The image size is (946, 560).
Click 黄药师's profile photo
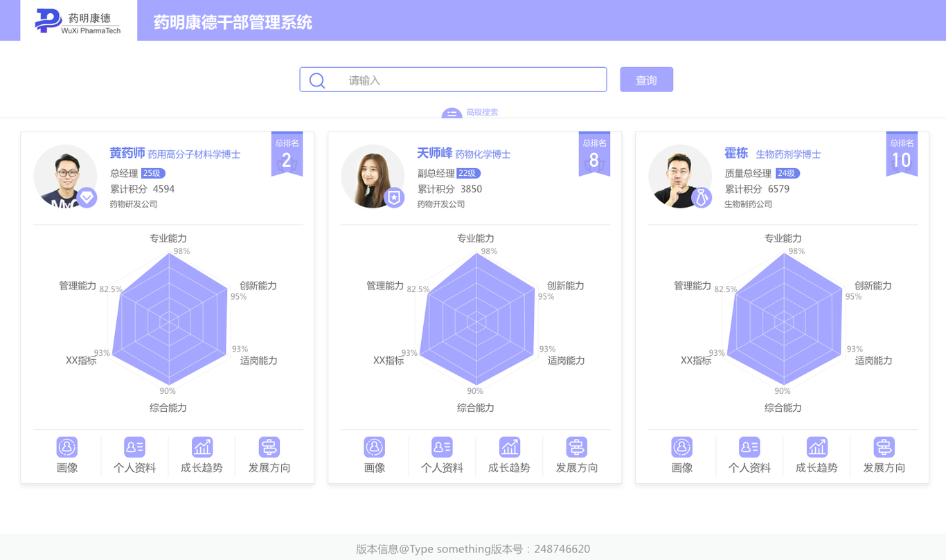coord(66,177)
